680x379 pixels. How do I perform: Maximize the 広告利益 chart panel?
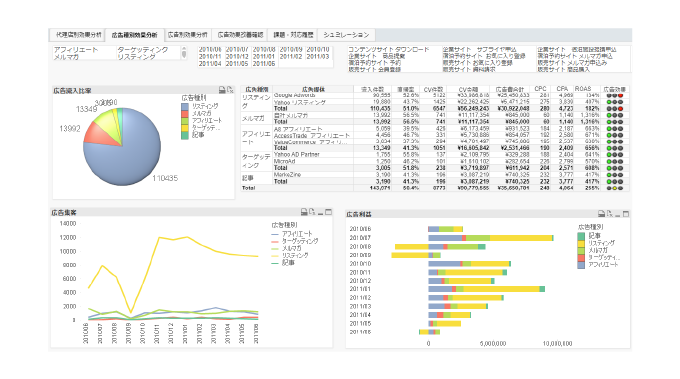tap(626, 214)
